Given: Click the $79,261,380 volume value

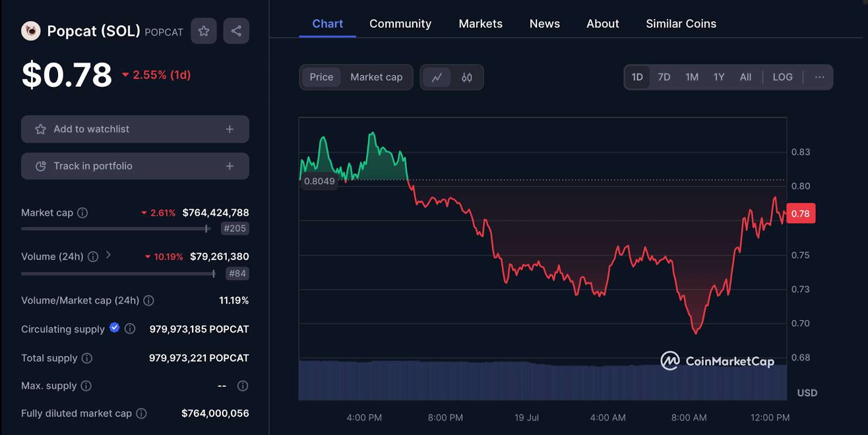Looking at the screenshot, I should point(220,257).
